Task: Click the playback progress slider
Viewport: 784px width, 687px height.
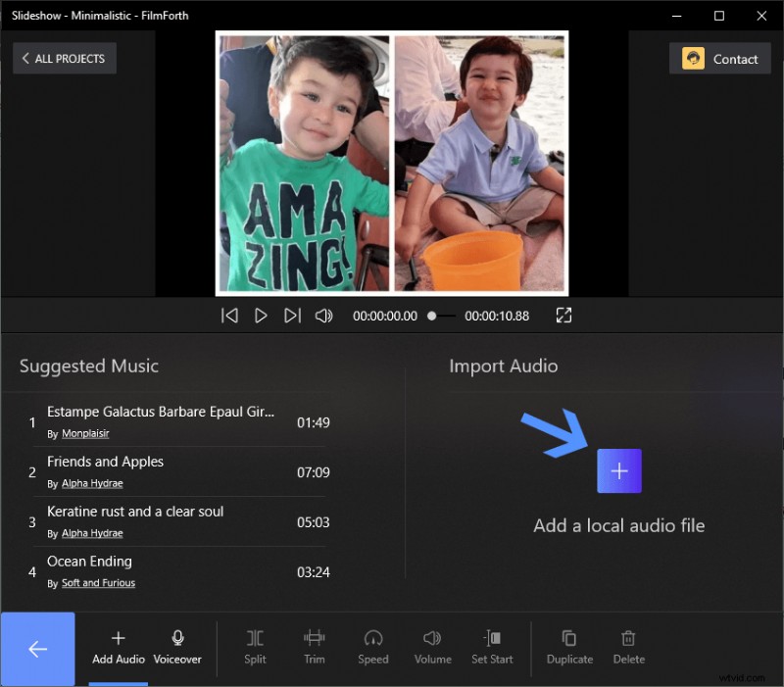Action: (x=431, y=316)
